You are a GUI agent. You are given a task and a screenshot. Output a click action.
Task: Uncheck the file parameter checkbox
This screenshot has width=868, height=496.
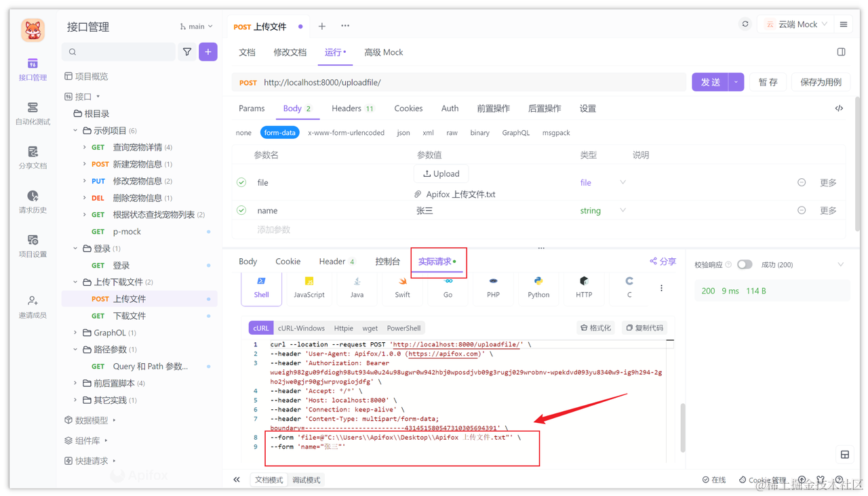(x=241, y=182)
